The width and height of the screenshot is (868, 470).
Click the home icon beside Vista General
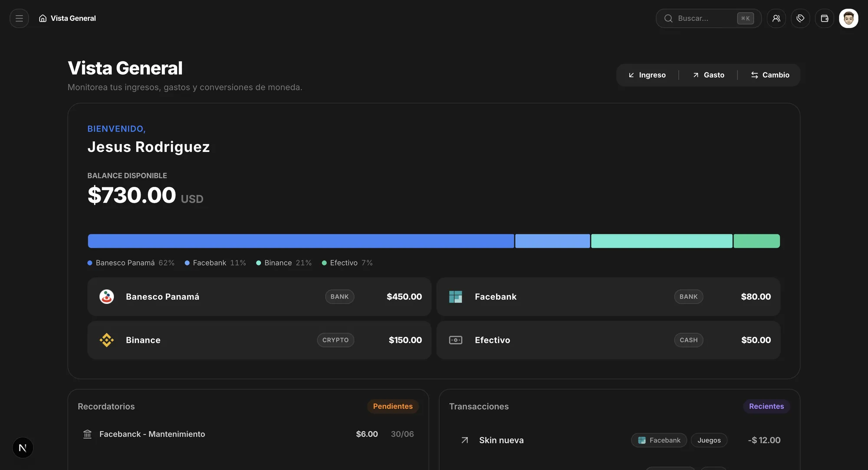(43, 18)
